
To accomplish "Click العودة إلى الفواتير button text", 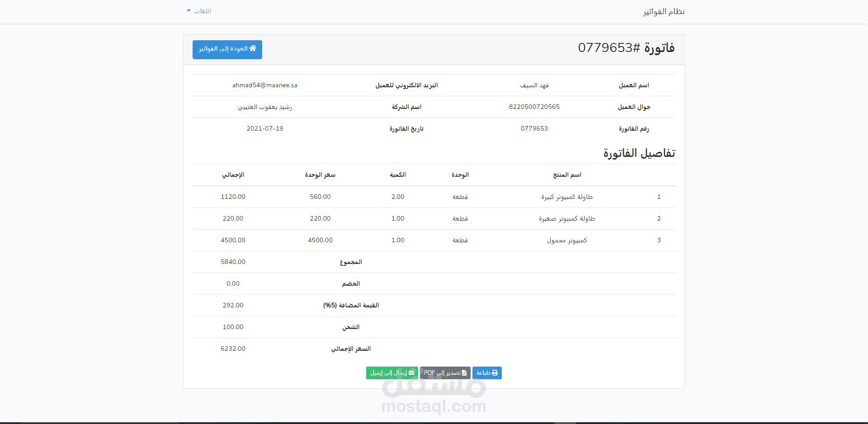I will coord(223,49).
